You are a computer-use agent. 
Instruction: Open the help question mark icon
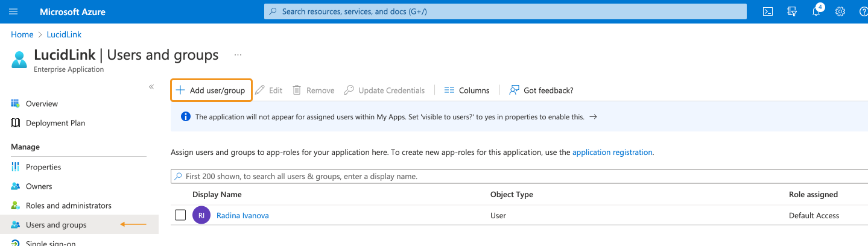point(863,11)
